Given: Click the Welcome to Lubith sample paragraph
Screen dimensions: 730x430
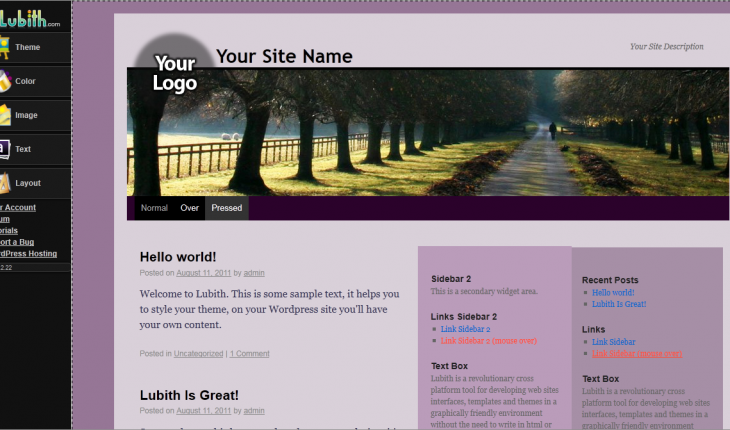Looking at the screenshot, I should (269, 309).
